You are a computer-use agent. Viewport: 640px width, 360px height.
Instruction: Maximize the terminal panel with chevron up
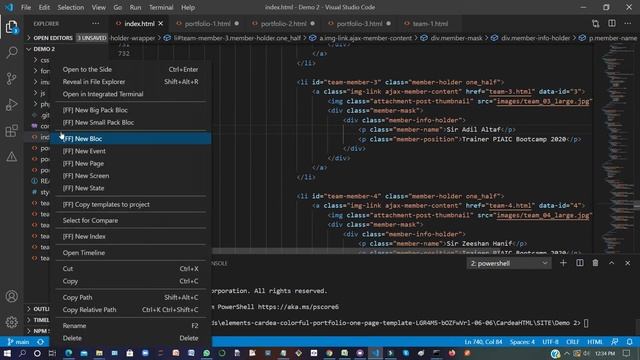pyautogui.click(x=611, y=263)
